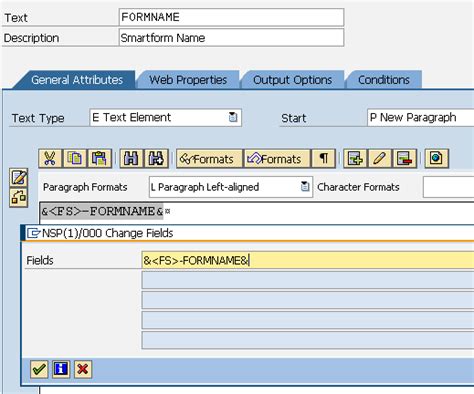Click the Cut scissors icon
The image size is (474, 394).
(x=50, y=158)
